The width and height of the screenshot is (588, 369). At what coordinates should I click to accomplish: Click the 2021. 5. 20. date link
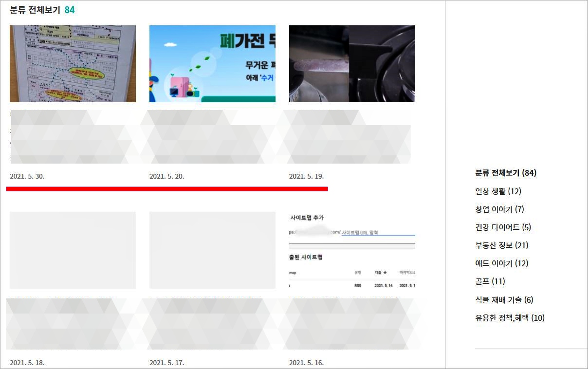point(167,176)
